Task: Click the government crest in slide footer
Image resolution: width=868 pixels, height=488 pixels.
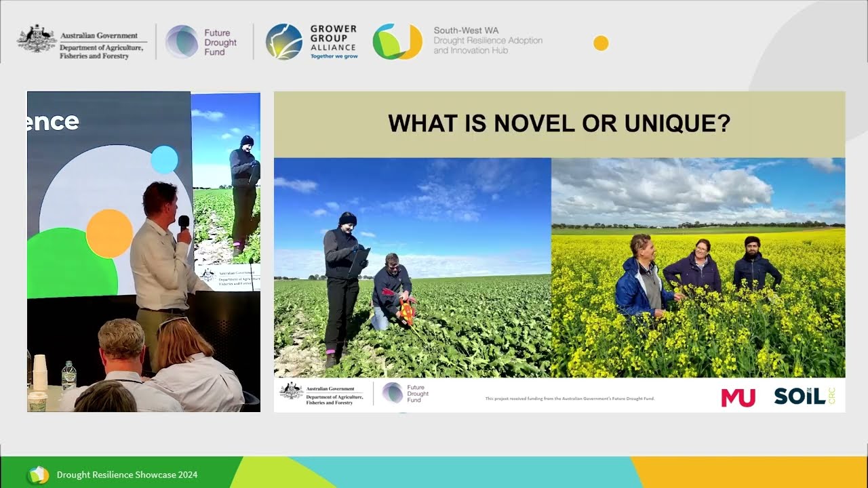Action: click(x=292, y=392)
